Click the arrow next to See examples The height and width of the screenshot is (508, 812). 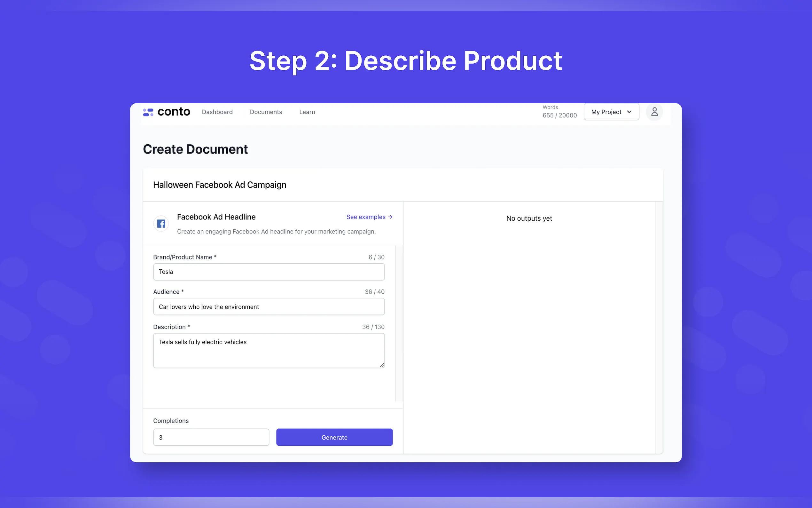tap(390, 217)
